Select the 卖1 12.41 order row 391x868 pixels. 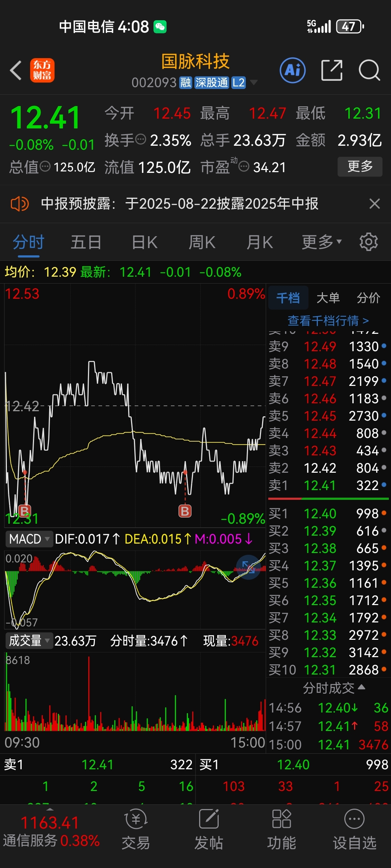pyautogui.click(x=328, y=485)
